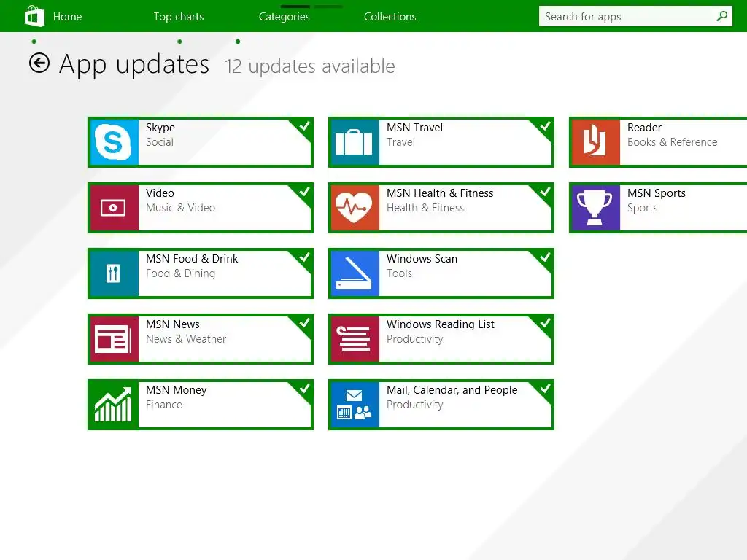Select the Windows Scan title text
Screen dimensions: 747x560
[x=422, y=259]
